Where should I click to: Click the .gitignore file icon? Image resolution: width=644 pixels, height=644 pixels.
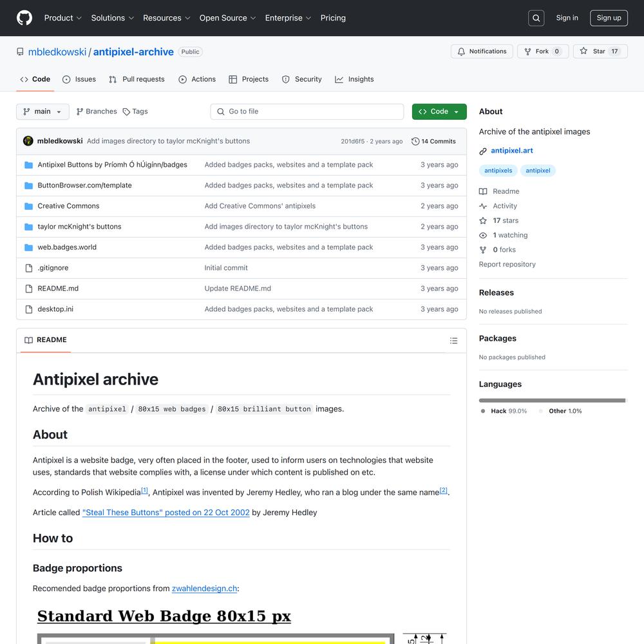tap(29, 268)
